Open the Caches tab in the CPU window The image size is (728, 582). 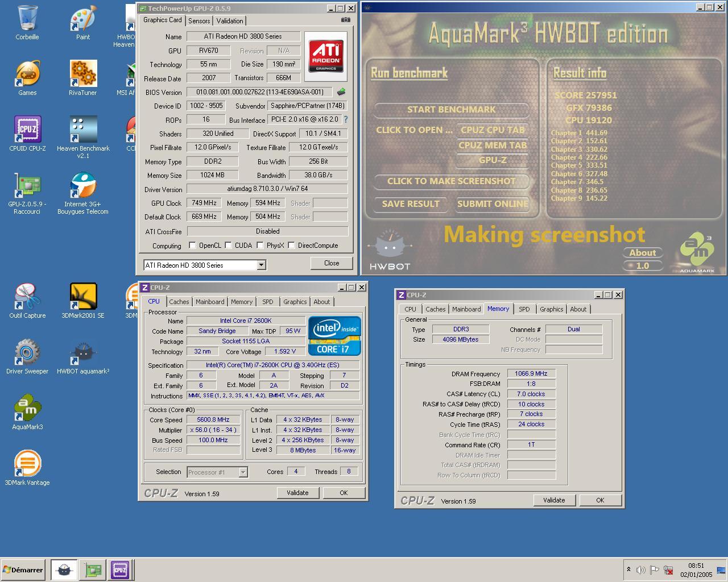tap(179, 302)
